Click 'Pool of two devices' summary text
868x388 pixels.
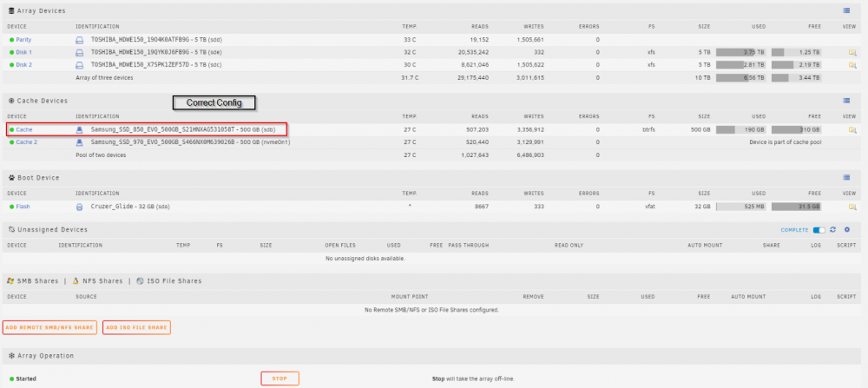(101, 155)
